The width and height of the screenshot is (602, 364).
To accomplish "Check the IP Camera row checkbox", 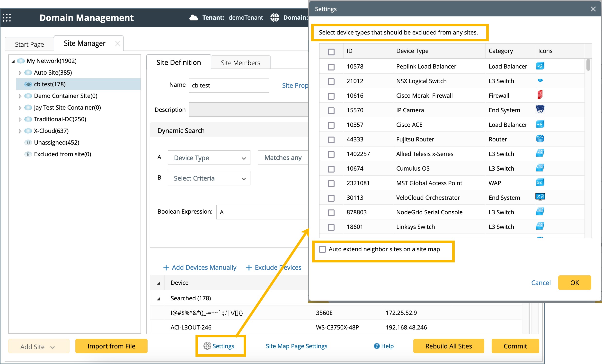I will (x=331, y=111).
